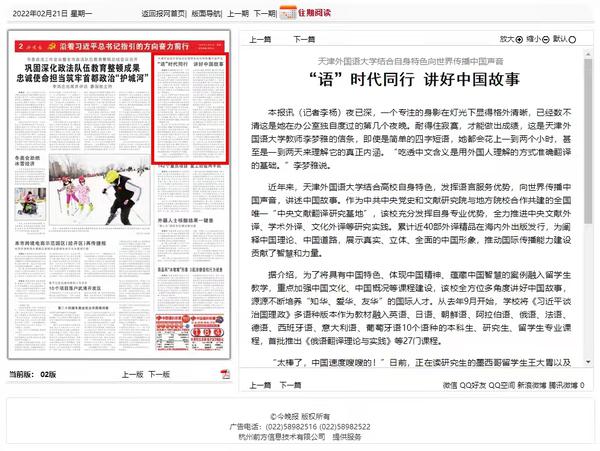Screen dimensions: 600x451
Task: Go to 返回报网首页 in top bar
Action: tap(163, 14)
